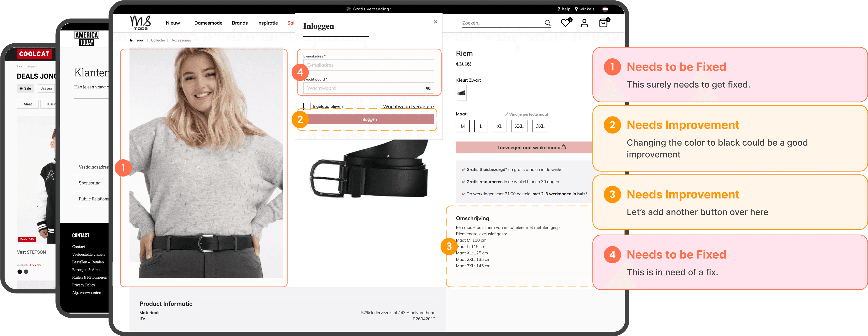Screen dimensions: 868x336
Task: Select size XL option
Action: 499,126
